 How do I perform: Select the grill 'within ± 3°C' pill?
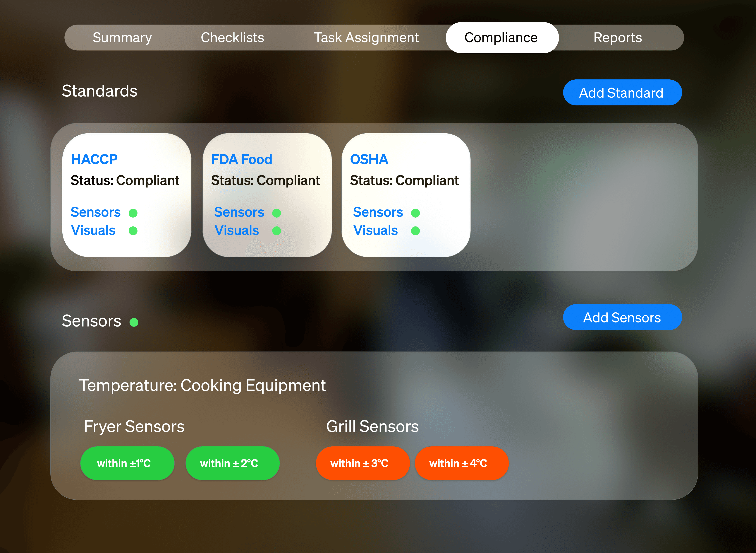[x=363, y=463]
